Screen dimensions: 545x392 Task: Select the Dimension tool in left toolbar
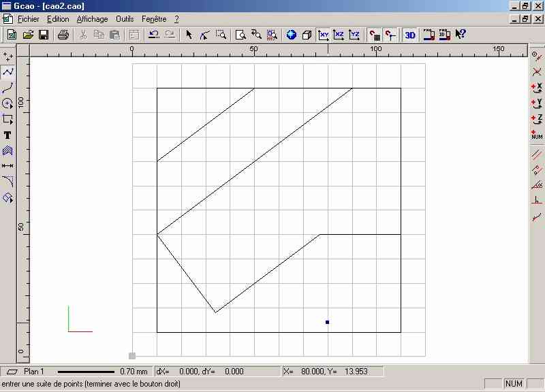[7, 165]
